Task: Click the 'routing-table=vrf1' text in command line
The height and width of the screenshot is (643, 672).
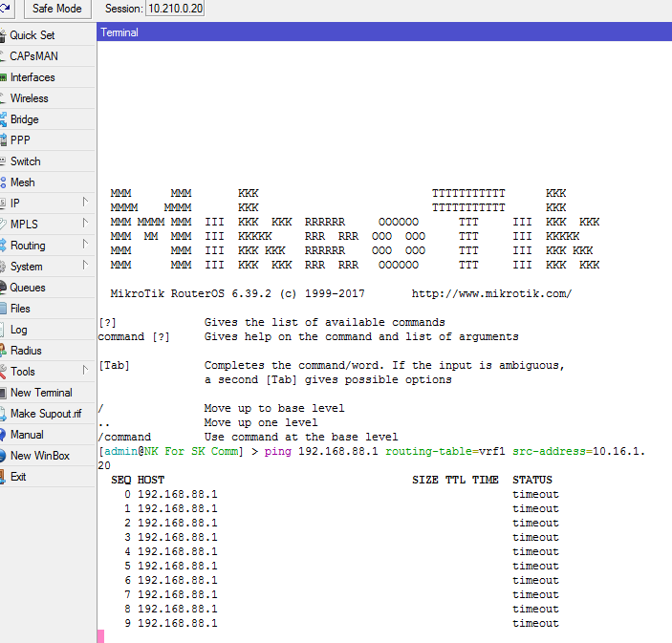Action: pyautogui.click(x=444, y=452)
